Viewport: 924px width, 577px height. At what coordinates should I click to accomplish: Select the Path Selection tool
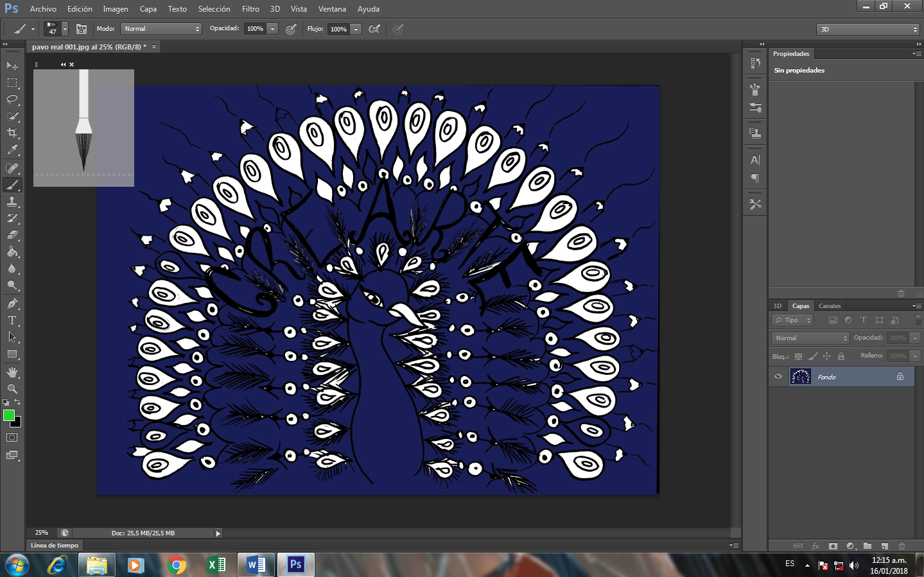(12, 337)
